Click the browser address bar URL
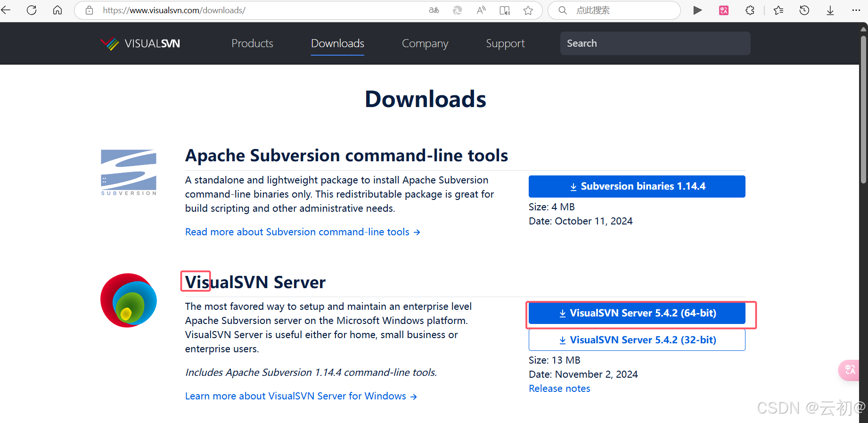Image resolution: width=868 pixels, height=423 pixels. pos(174,10)
